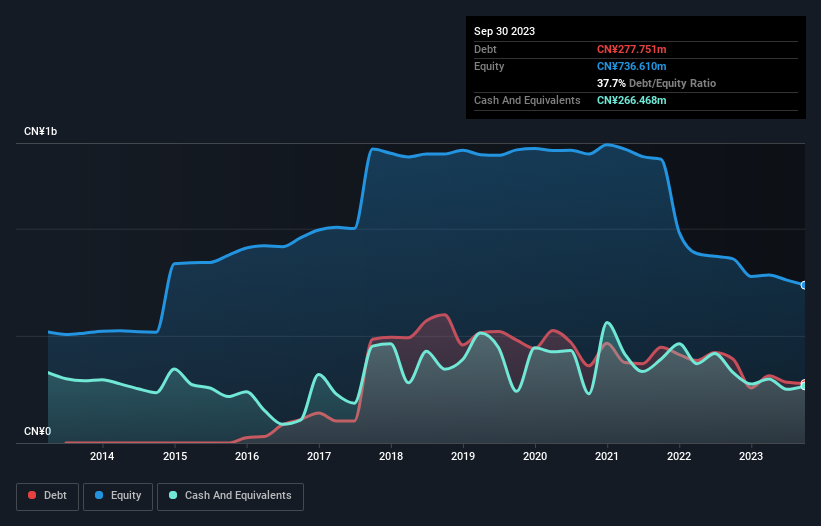
Task: Click the Sep 30 2023 tooltip date
Action: tap(504, 31)
